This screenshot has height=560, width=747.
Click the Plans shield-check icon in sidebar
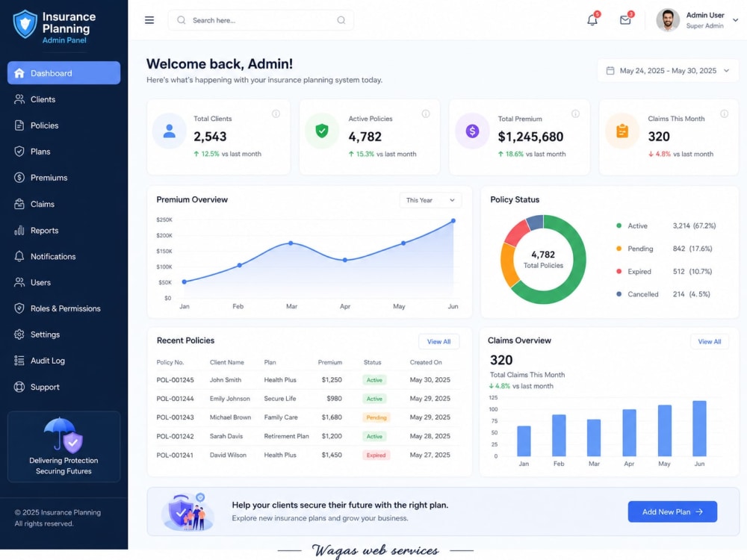point(19,152)
